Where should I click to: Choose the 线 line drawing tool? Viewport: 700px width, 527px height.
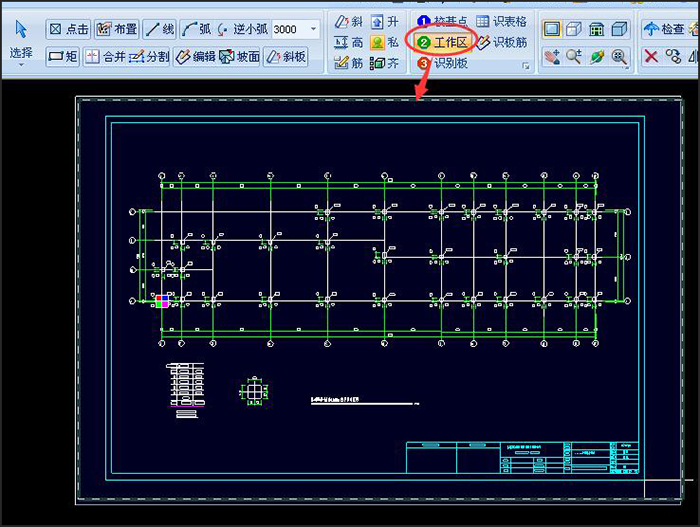[x=158, y=30]
